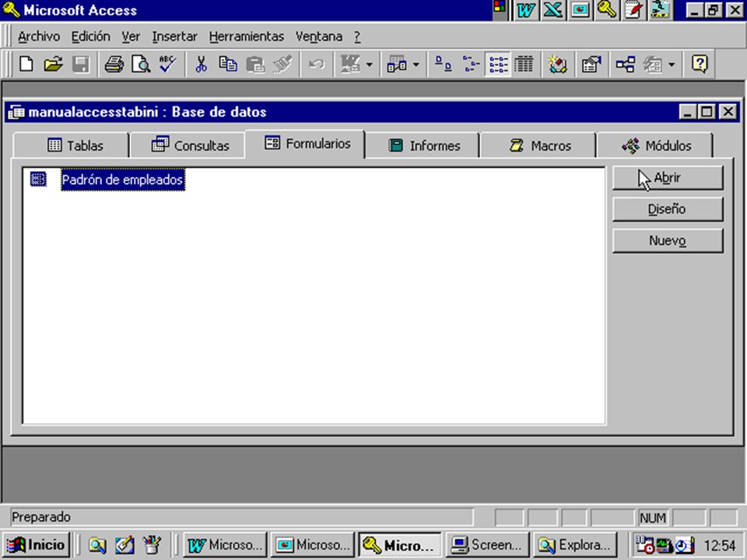Image resolution: width=747 pixels, height=560 pixels.
Task: Select the Padrón de empleados form
Action: click(x=122, y=180)
